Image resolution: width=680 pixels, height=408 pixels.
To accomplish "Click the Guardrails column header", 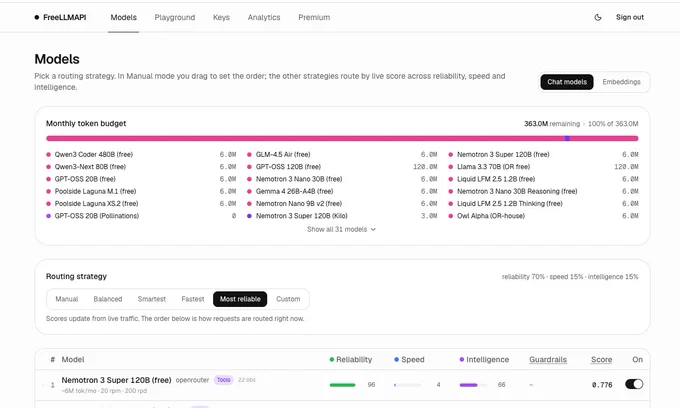I will [x=548, y=359].
